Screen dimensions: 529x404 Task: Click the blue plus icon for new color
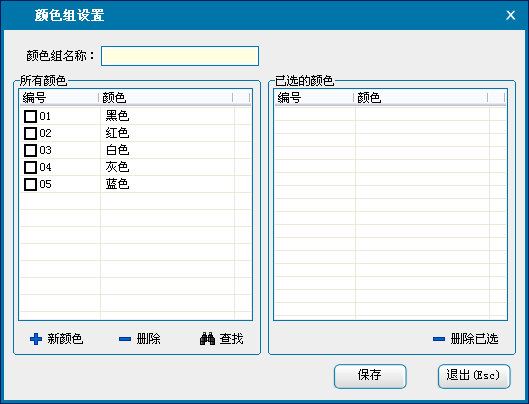[x=36, y=339]
